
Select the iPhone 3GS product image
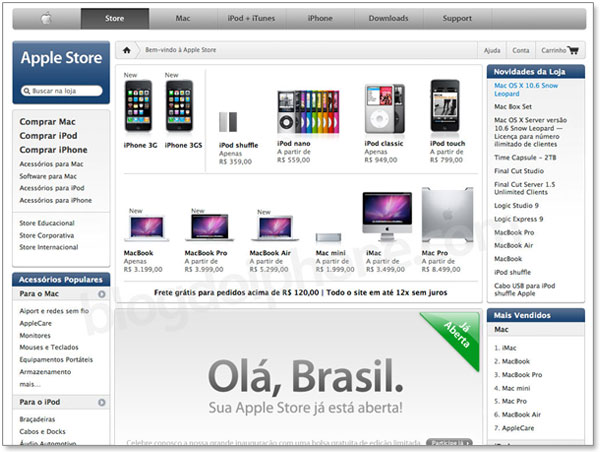[x=179, y=106]
